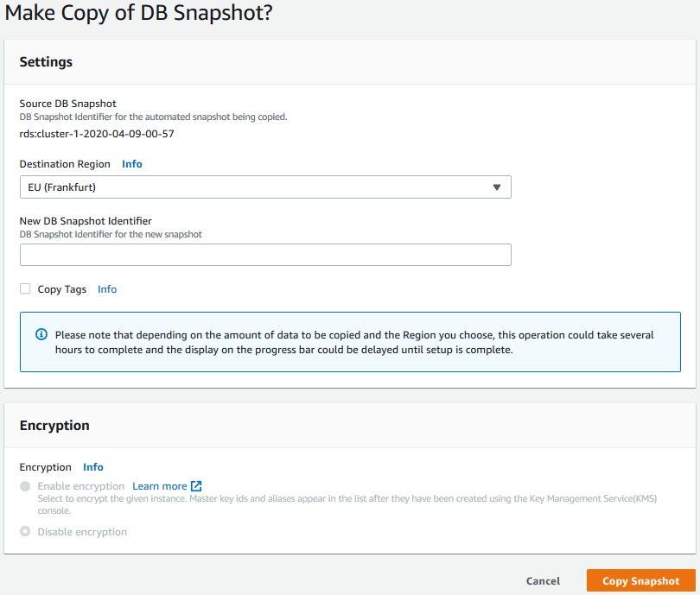
Task: Open Info link next to Destination Region
Action: 131,164
